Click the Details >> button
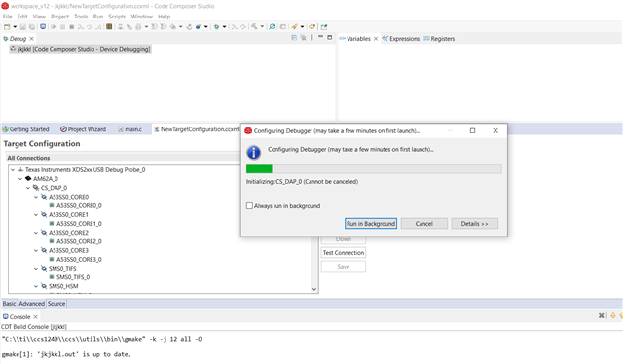The image size is (623, 364). coord(474,223)
